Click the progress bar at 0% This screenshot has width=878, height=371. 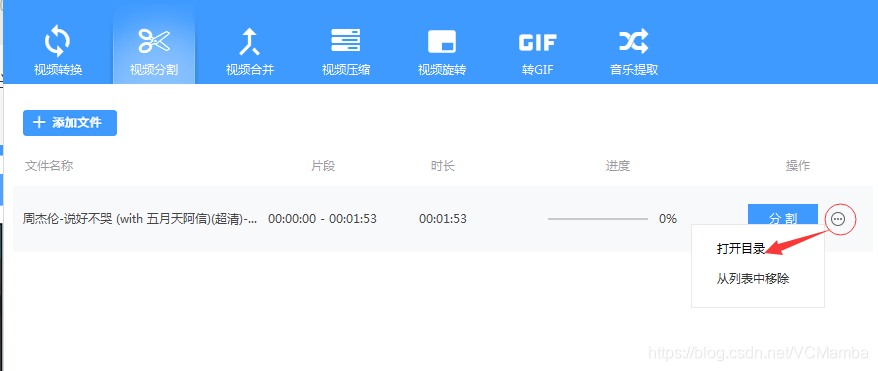pos(597,219)
